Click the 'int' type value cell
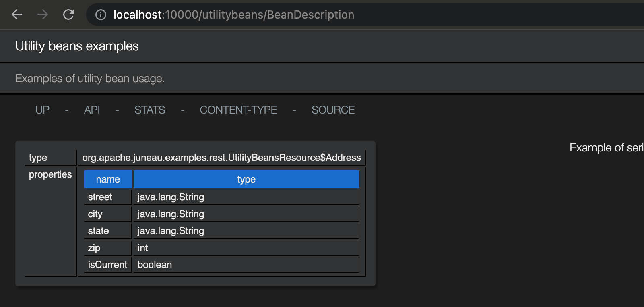The width and height of the screenshot is (644, 307). tap(143, 248)
